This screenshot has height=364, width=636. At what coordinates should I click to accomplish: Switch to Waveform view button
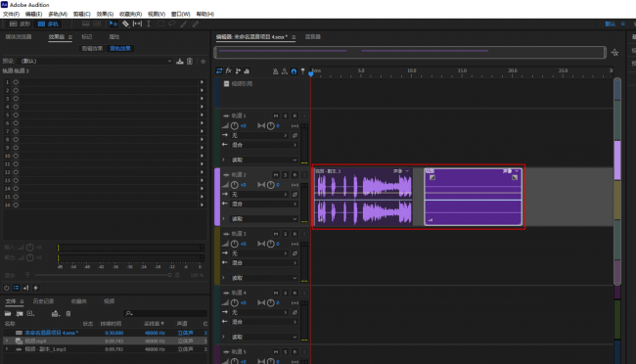click(20, 23)
